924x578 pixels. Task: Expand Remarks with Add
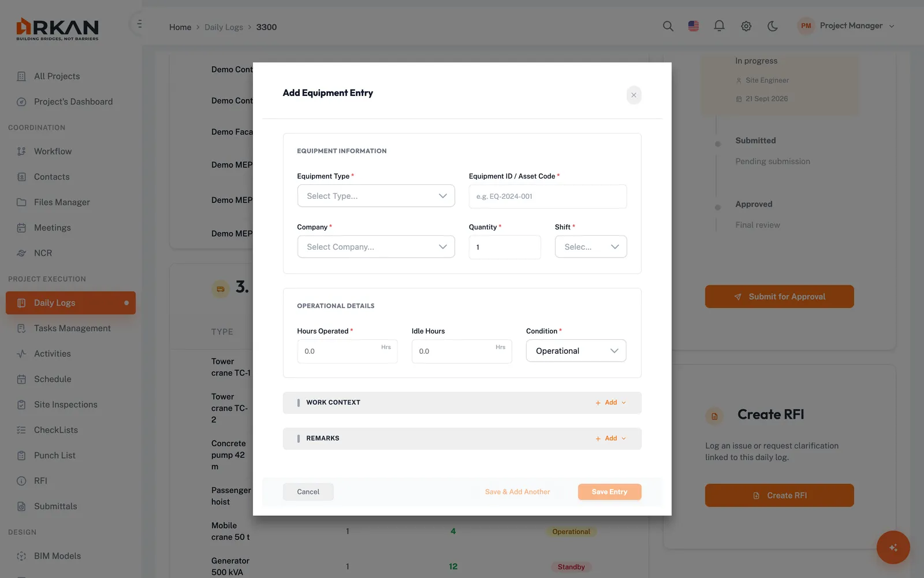pyautogui.click(x=611, y=439)
